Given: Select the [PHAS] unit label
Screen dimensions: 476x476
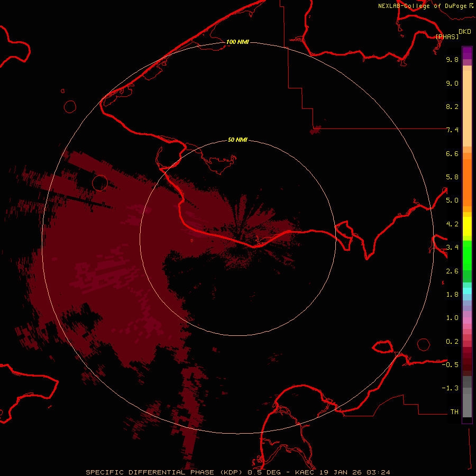Looking at the screenshot, I should click(x=447, y=36).
